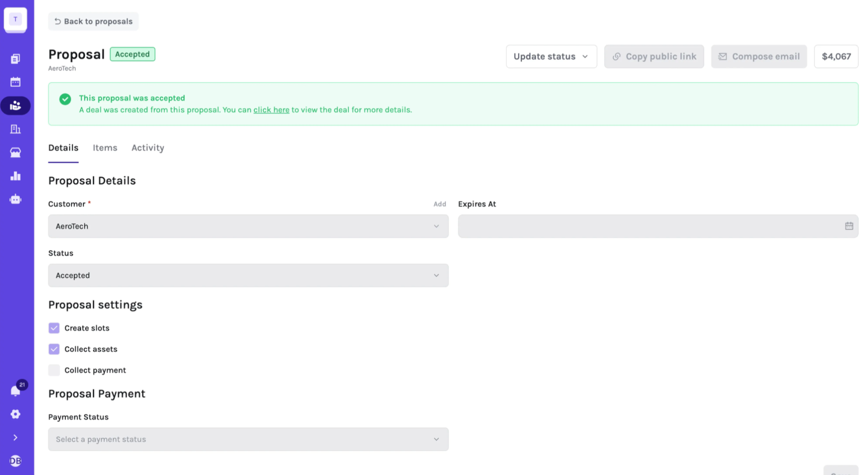Open the Status dropdown showing Accepted
This screenshot has width=868, height=475.
coord(248,275)
